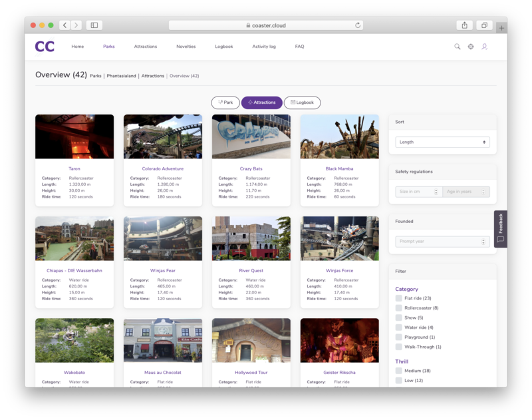Open Novelties in the navigation menu
This screenshot has height=420, width=532.
click(x=186, y=47)
